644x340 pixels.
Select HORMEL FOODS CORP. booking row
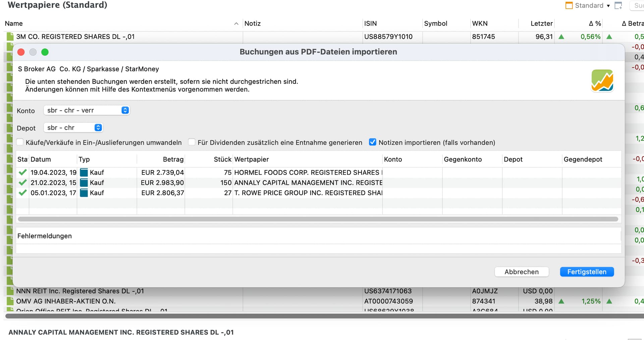click(319, 173)
